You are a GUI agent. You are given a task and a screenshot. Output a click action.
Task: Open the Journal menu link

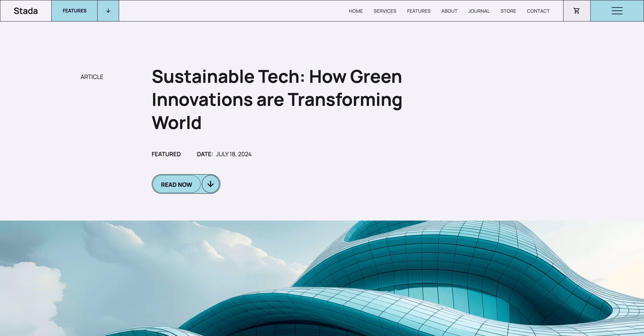pyautogui.click(x=479, y=11)
